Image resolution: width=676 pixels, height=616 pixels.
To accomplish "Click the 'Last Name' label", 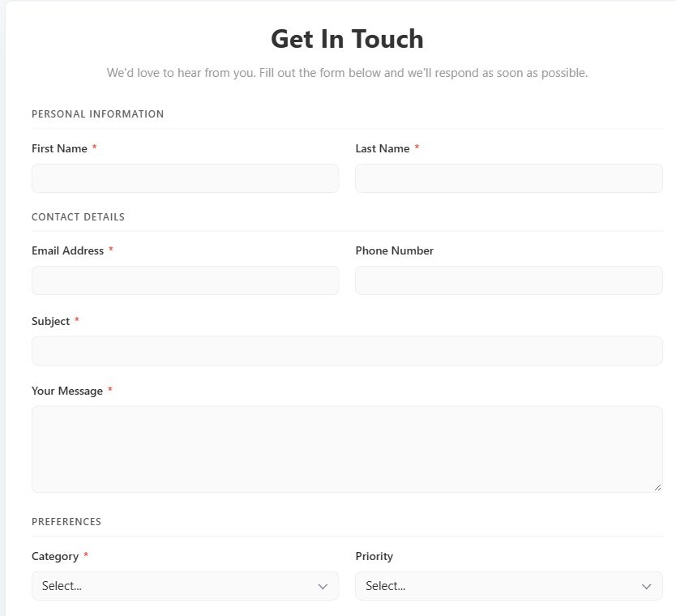I will (x=383, y=148).
